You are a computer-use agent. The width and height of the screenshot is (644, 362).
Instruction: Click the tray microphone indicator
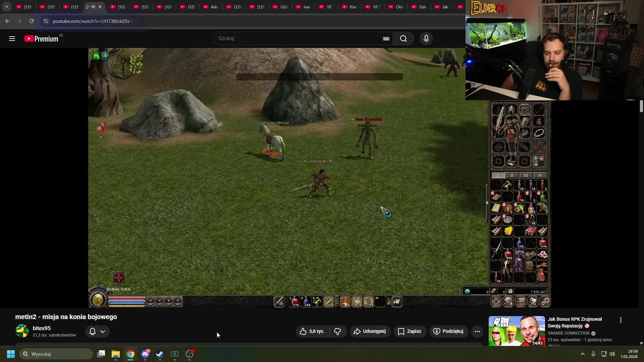[593, 354]
